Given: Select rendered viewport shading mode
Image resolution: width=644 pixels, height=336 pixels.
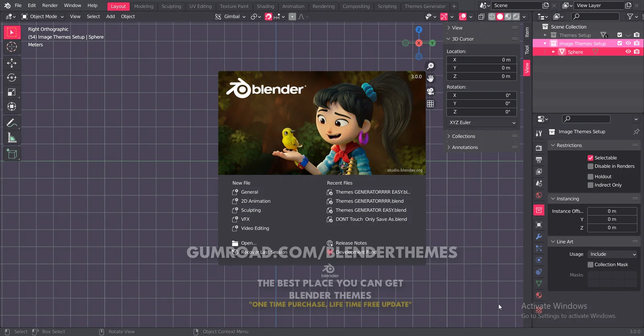Looking at the screenshot, I should pyautogui.click(x=516, y=17).
